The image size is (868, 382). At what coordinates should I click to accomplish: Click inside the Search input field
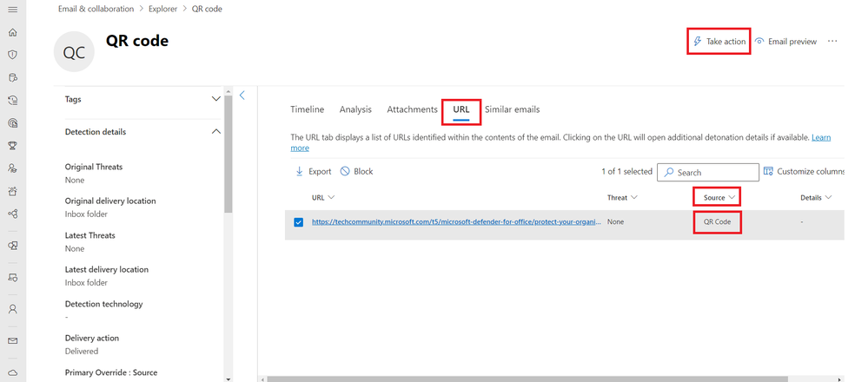click(x=708, y=173)
